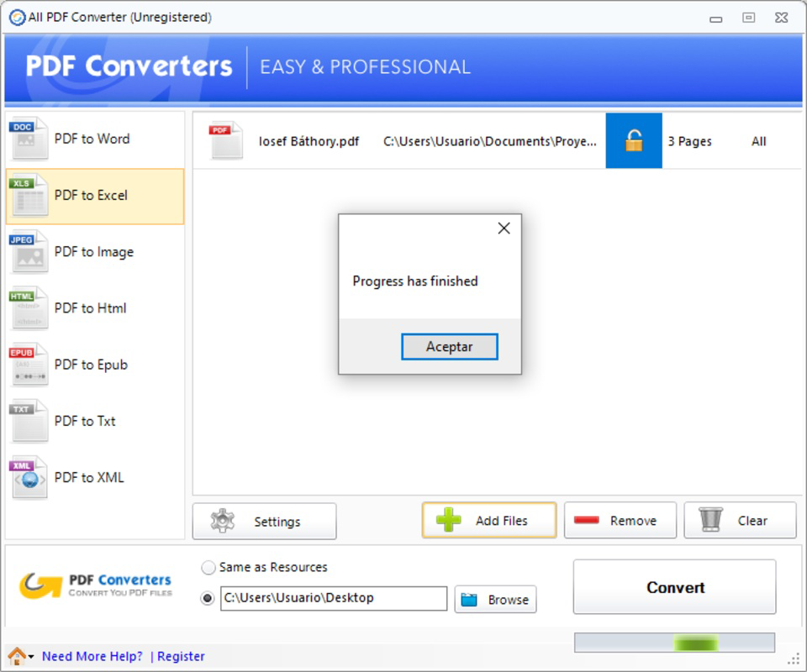This screenshot has width=807, height=672.
Task: Select the custom output folder radio button
Action: click(x=208, y=598)
